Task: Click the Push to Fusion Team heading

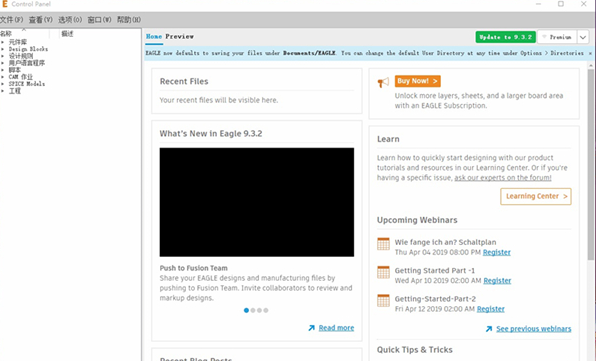Action: [x=193, y=268]
